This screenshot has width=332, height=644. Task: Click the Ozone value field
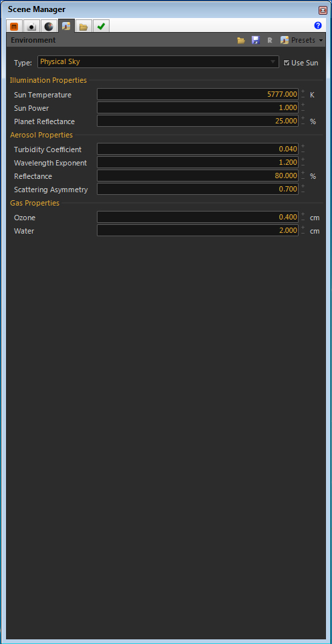198,218
